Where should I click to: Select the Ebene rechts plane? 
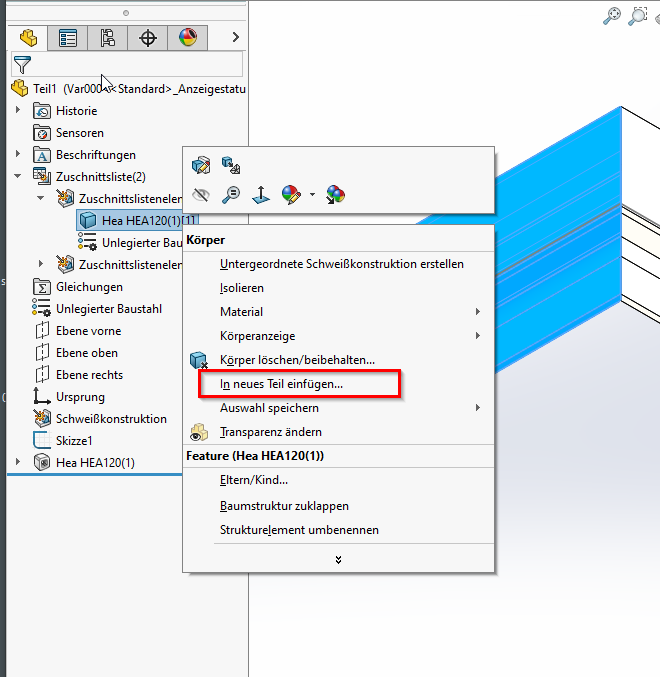pos(79,375)
